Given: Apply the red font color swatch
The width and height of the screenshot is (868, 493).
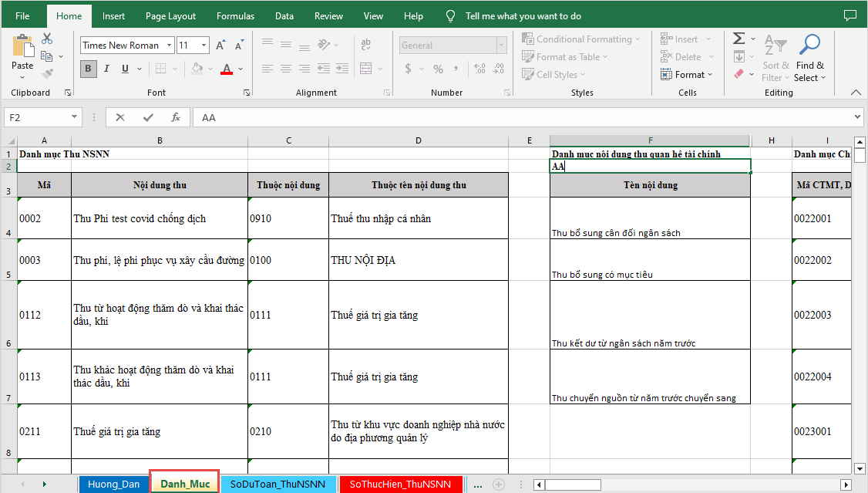Looking at the screenshot, I should (227, 69).
